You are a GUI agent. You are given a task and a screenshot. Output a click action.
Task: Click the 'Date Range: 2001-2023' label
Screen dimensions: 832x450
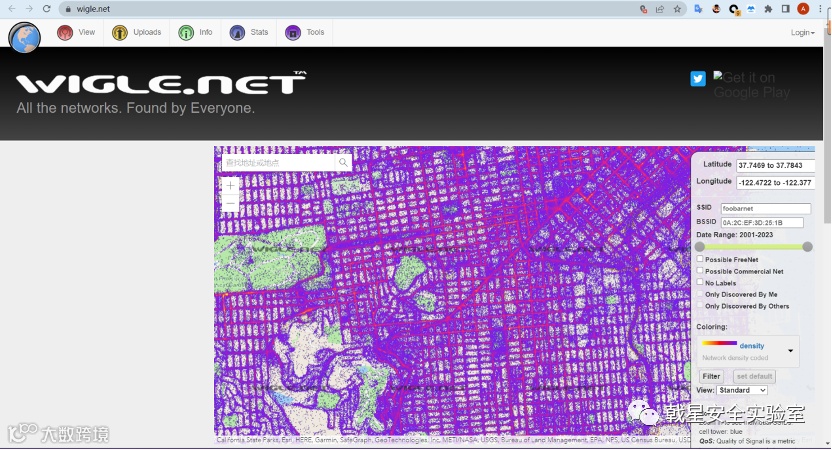[x=734, y=235]
